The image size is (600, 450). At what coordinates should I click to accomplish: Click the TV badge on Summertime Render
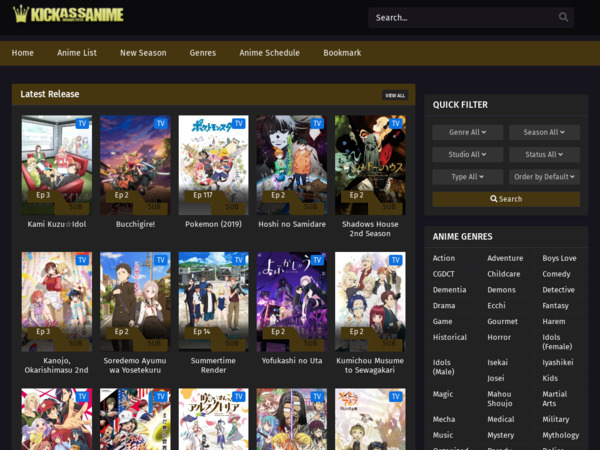point(239,260)
